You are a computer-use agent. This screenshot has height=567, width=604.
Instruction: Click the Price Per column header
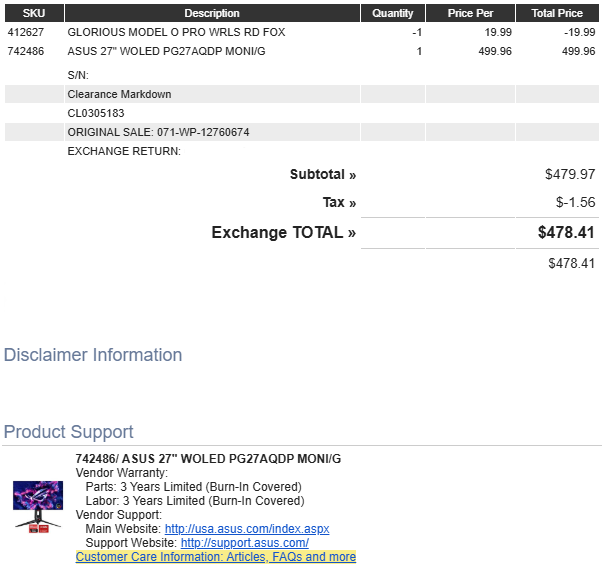tap(470, 13)
